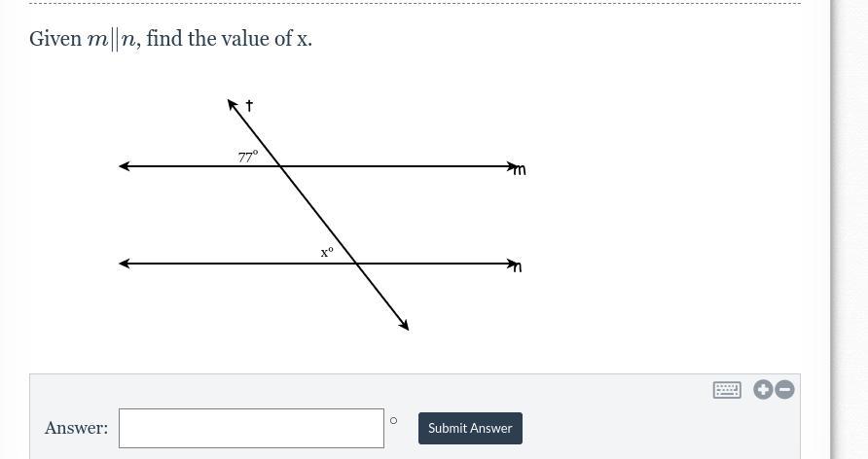Click the question text "find the value of x"
868x459 pixels.
click(230, 39)
